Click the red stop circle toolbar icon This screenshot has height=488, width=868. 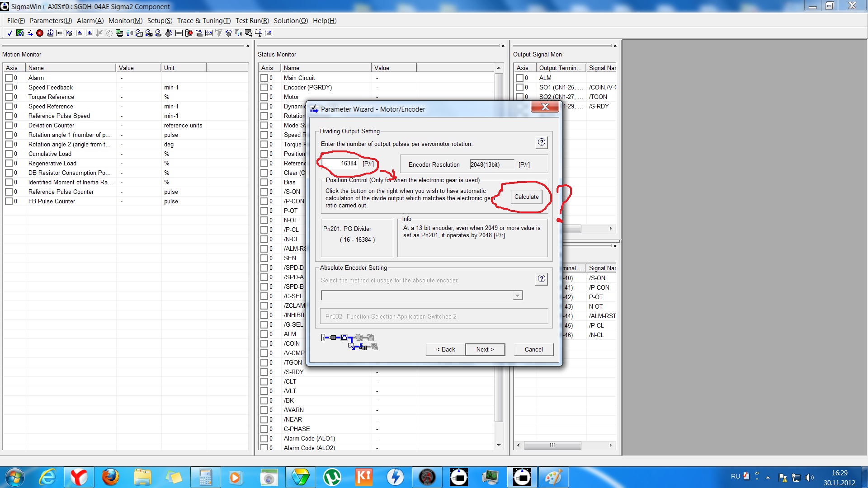click(40, 33)
